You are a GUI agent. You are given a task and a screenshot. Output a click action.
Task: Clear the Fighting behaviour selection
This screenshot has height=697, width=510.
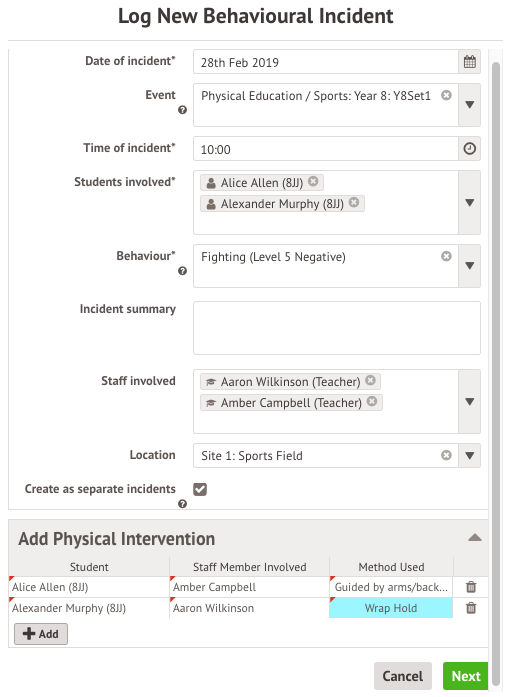pyautogui.click(x=446, y=256)
